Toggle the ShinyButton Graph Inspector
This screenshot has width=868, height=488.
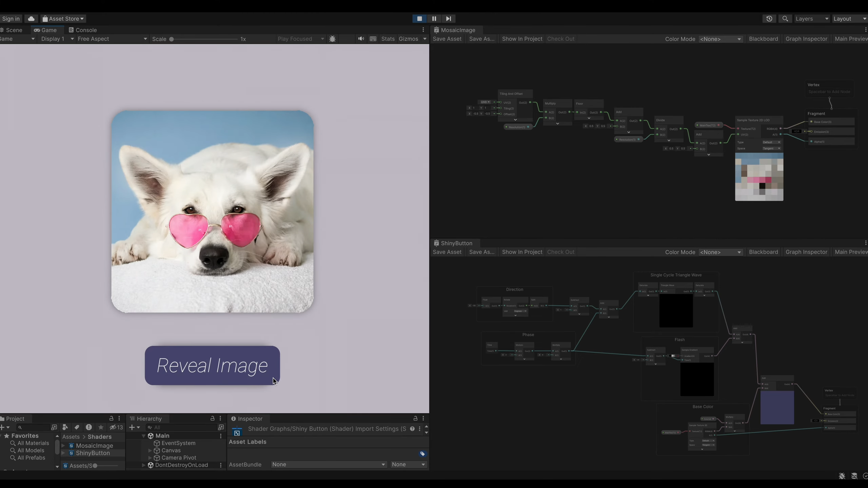[806, 252]
